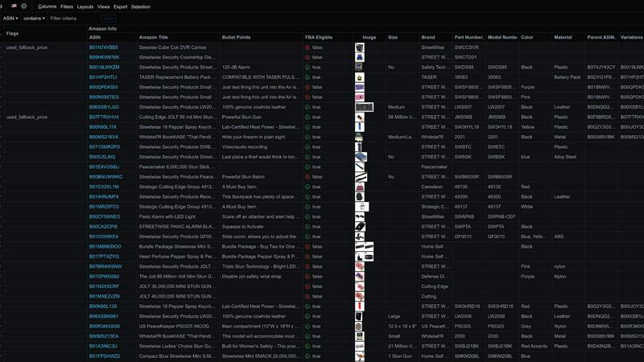Sort by the Flags column header
Image resolution: width=644 pixels, height=362 pixels.
[x=12, y=34]
